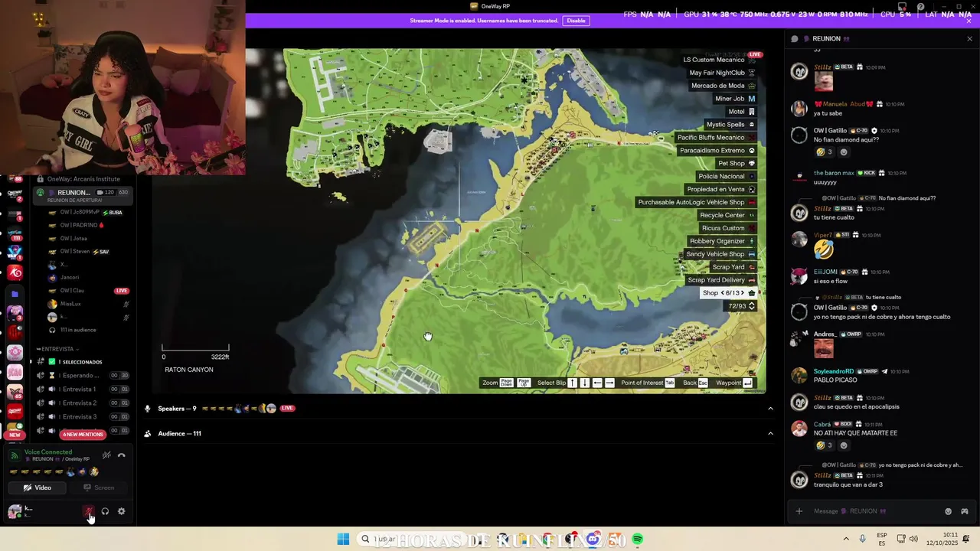
Task: Select May Fair NightClub legend entry
Action: (x=723, y=73)
